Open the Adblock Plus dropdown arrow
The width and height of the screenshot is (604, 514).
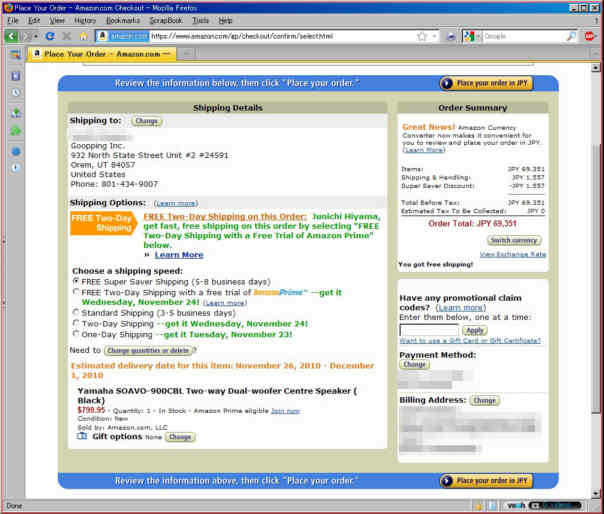point(597,36)
